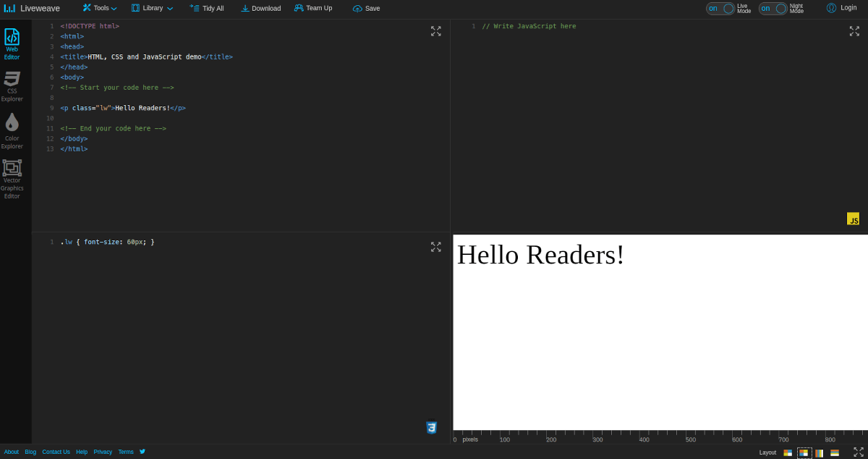Click the yellow JS badge icon

tap(854, 219)
